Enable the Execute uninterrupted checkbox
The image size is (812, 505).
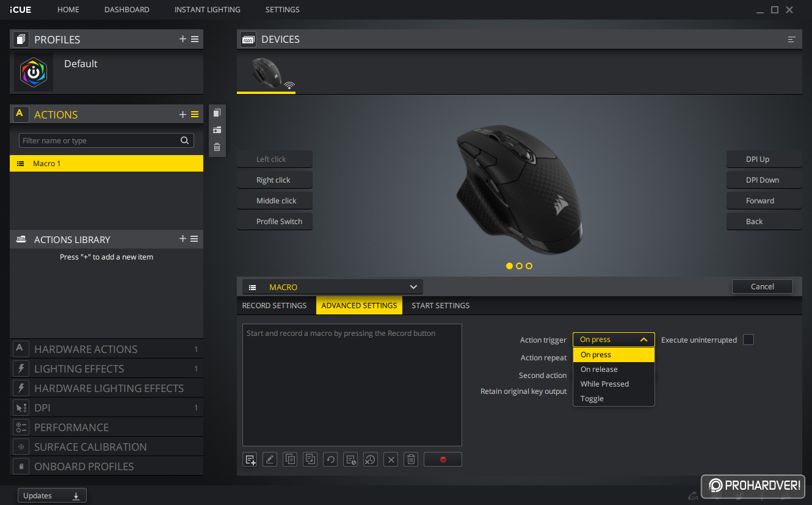click(x=749, y=340)
